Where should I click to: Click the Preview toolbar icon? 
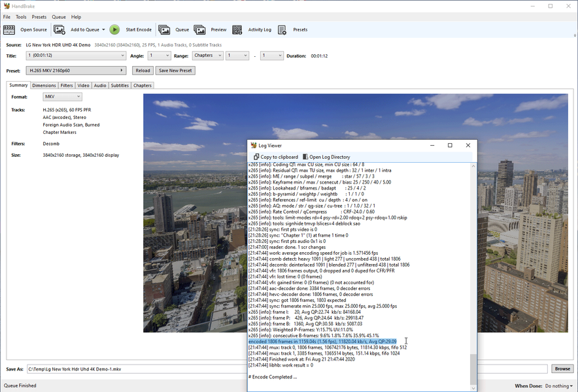(x=200, y=29)
